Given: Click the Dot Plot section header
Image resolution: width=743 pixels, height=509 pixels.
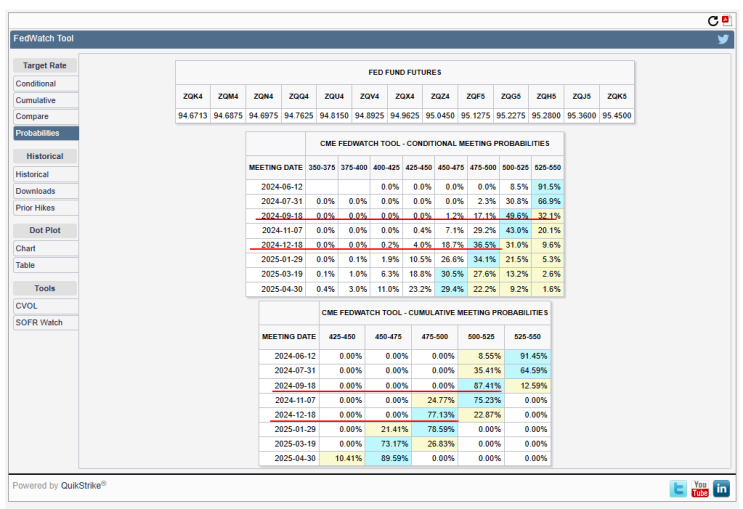Looking at the screenshot, I should 45,230.
